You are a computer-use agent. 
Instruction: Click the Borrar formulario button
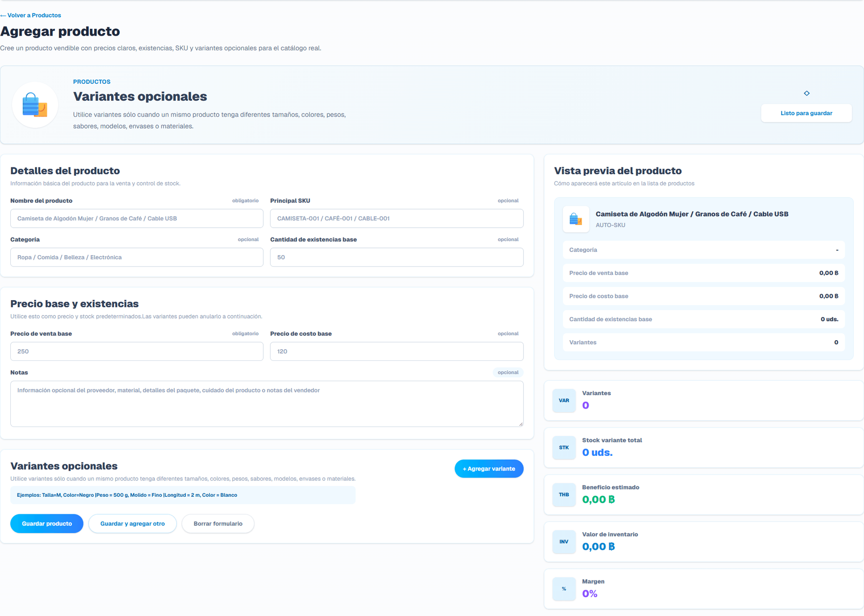click(x=218, y=524)
